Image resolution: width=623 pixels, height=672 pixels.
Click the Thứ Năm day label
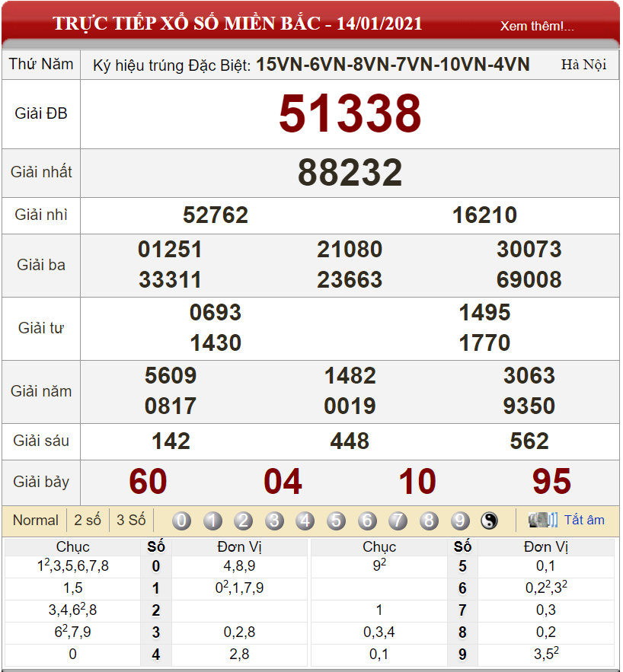[x=41, y=64]
